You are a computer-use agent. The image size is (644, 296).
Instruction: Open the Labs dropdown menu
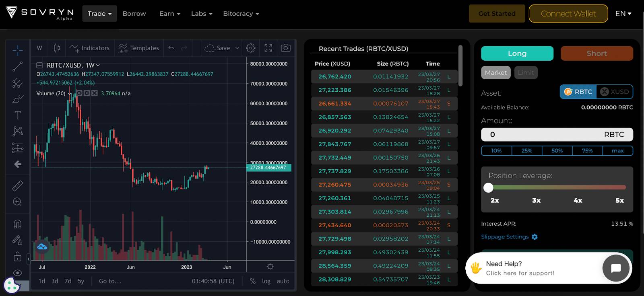(x=202, y=13)
